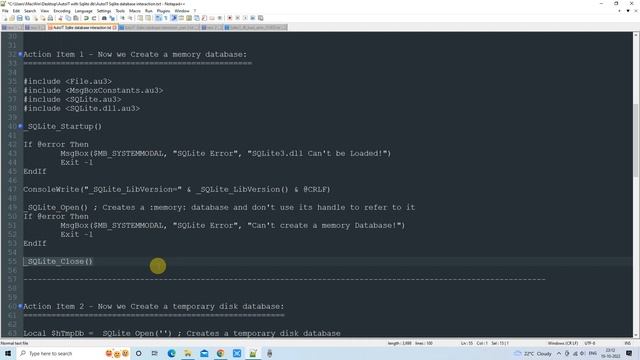Screen dimensions: 640x360
Task: Click the _SQLite_Close() line
Action: [58, 261]
